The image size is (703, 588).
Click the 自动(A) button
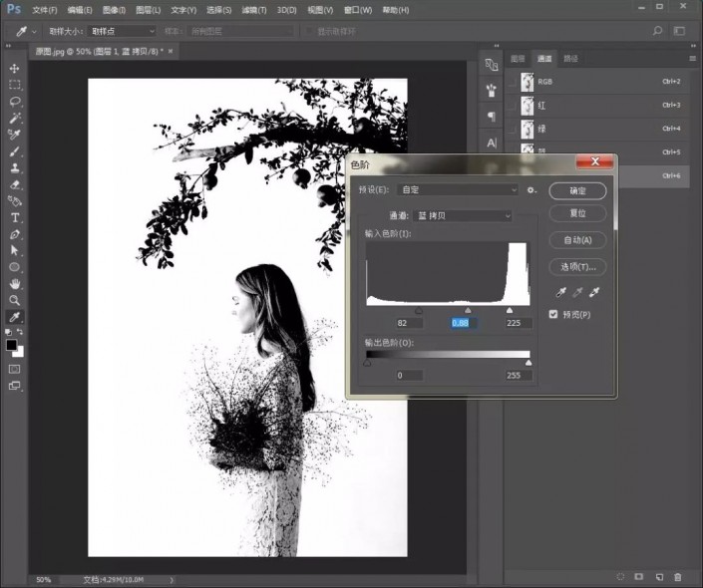pyautogui.click(x=577, y=240)
